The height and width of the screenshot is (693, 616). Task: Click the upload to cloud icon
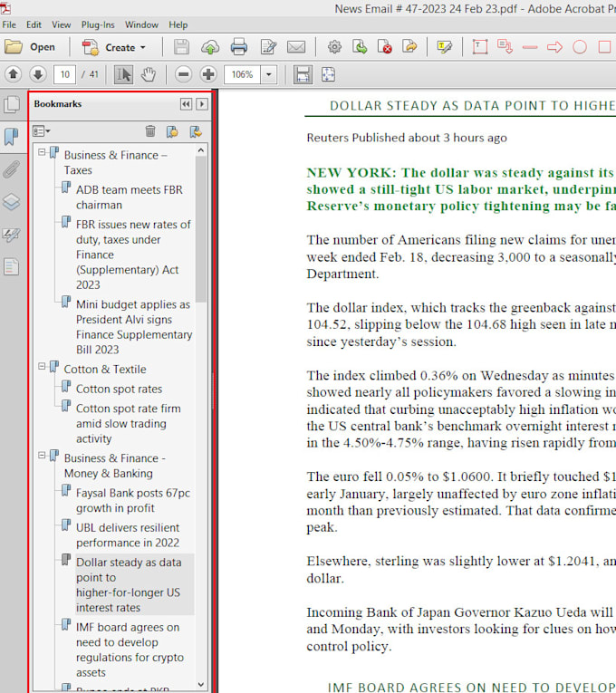[x=210, y=47]
